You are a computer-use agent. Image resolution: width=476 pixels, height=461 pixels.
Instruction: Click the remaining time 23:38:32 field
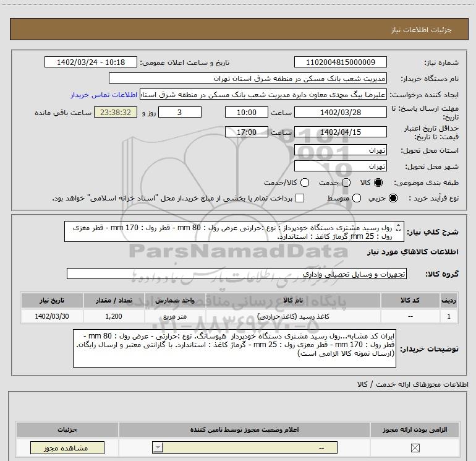tap(116, 112)
